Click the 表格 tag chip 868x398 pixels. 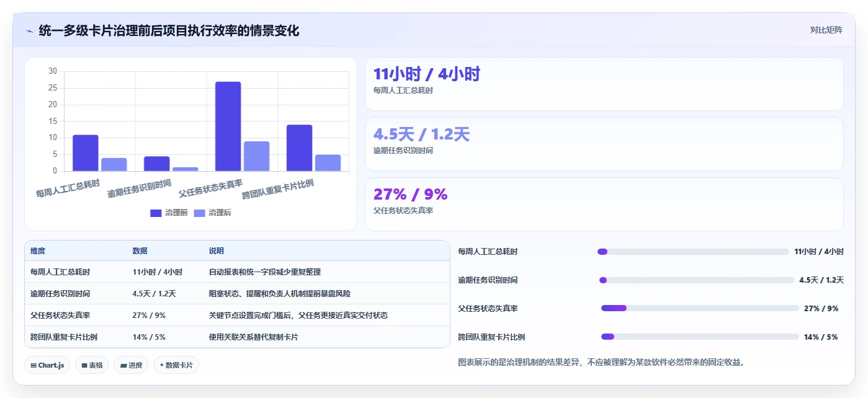(x=92, y=365)
